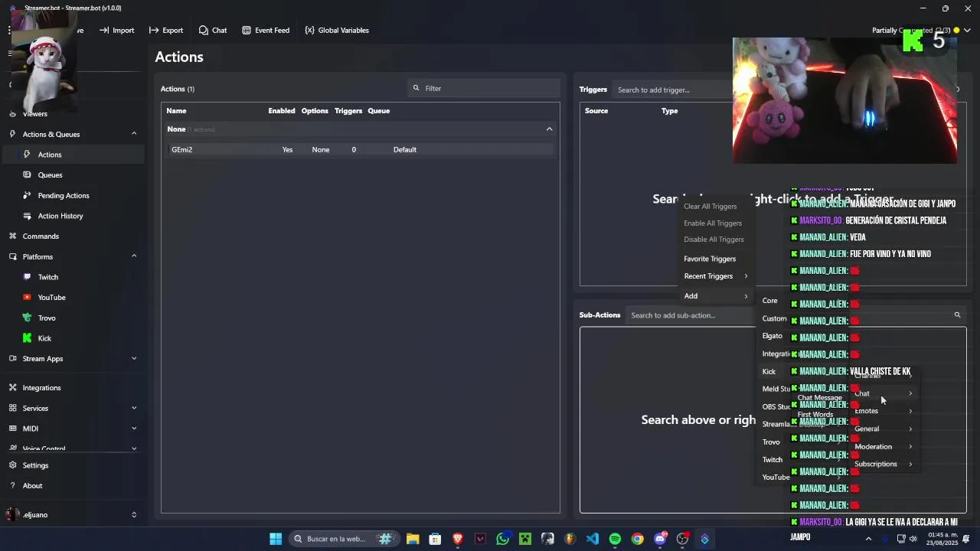Click the Trovo platform icon
Screen dimensions: 980x551
28,318
